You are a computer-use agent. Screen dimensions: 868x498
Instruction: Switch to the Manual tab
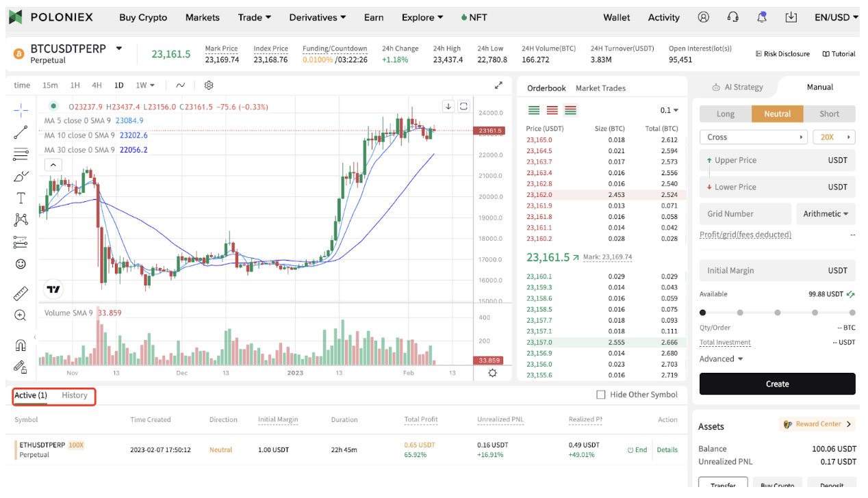(819, 88)
